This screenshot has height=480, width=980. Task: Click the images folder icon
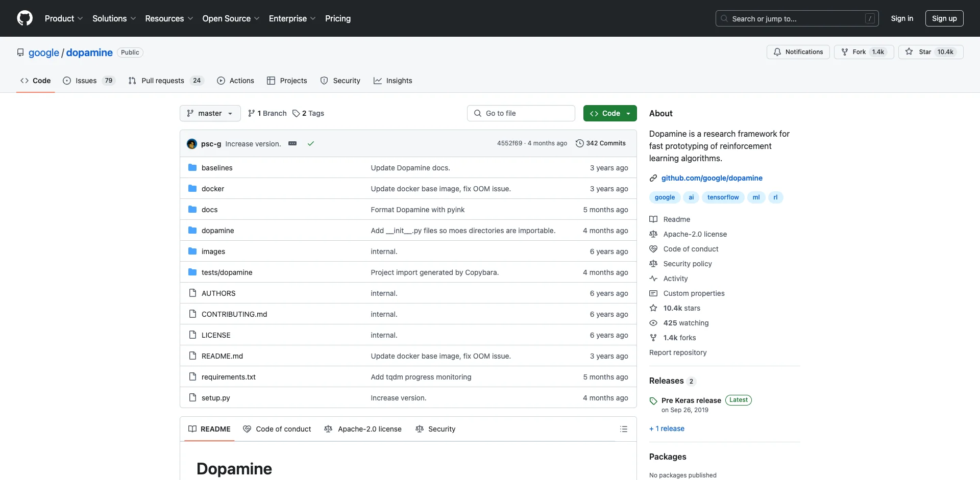point(192,251)
